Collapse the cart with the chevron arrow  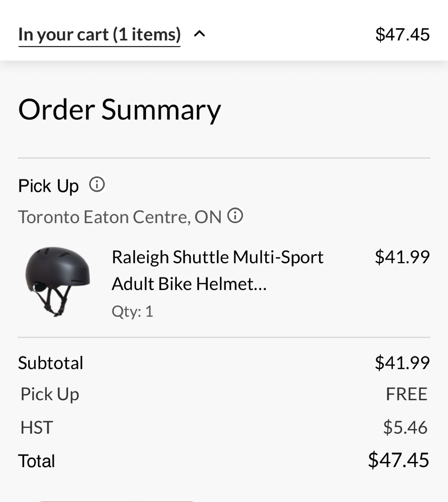point(199,34)
